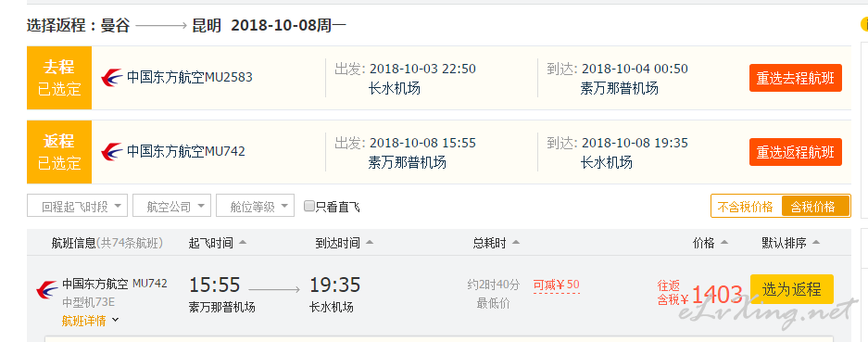
Task: Open 回程起飞时段 dropdown
Action: (77, 206)
